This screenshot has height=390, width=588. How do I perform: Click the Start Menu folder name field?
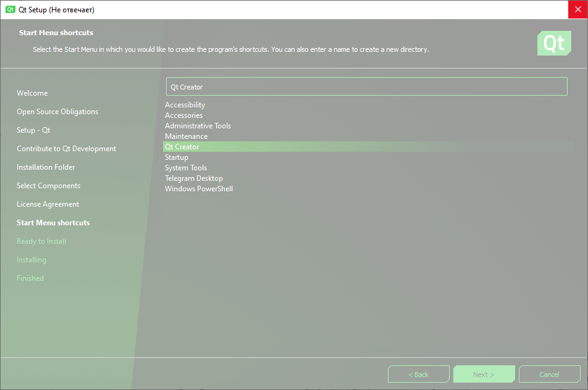coord(366,87)
